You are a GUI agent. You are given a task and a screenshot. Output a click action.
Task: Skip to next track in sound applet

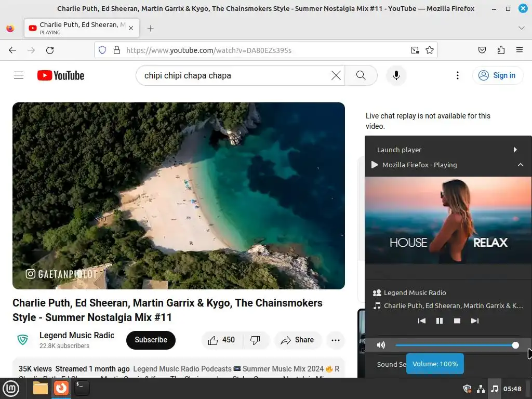[x=475, y=321]
